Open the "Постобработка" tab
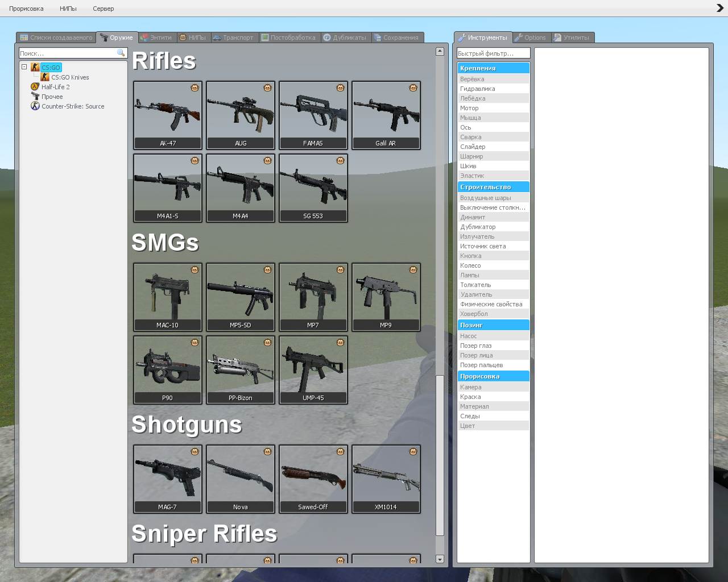The width and height of the screenshot is (728, 582). click(289, 38)
